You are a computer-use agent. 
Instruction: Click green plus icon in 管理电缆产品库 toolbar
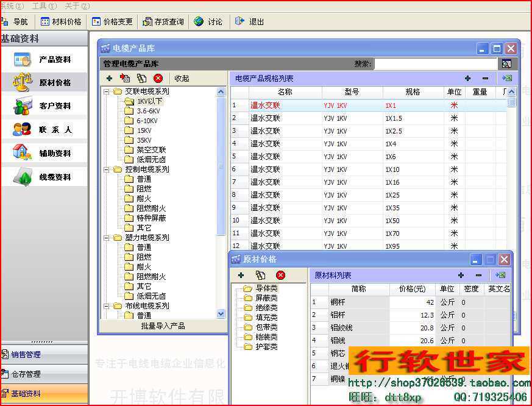109,78
